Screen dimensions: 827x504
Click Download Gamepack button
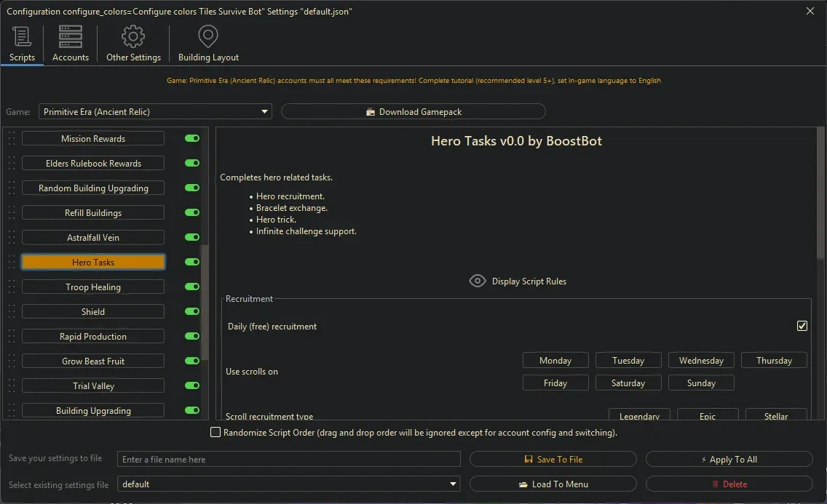413,112
